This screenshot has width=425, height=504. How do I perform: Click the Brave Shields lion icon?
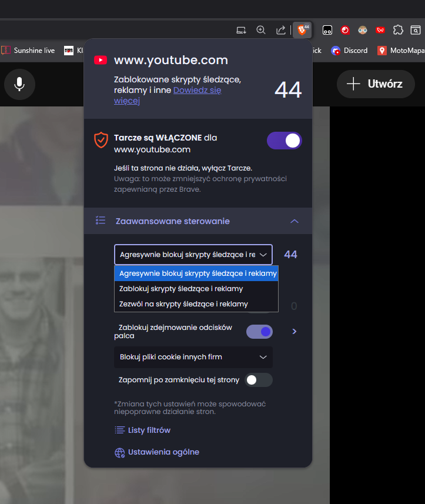pos(302,30)
